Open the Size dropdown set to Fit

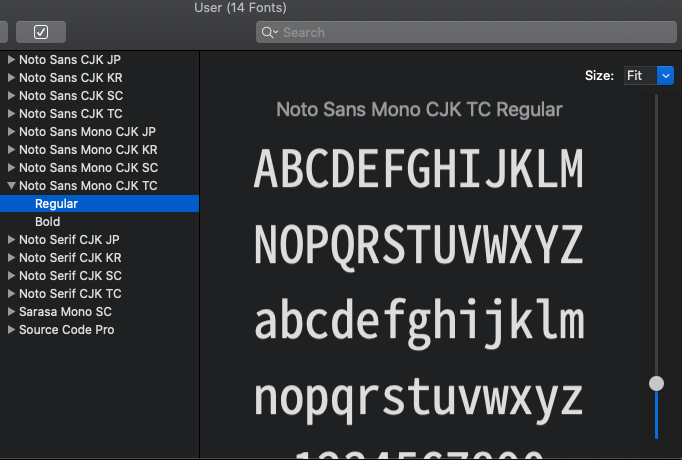coord(648,75)
